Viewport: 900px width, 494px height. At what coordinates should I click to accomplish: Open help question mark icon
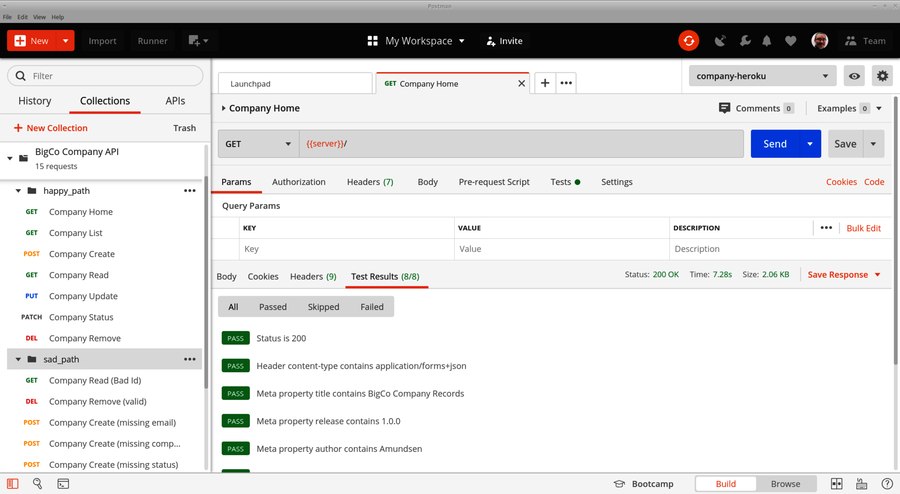tap(887, 484)
